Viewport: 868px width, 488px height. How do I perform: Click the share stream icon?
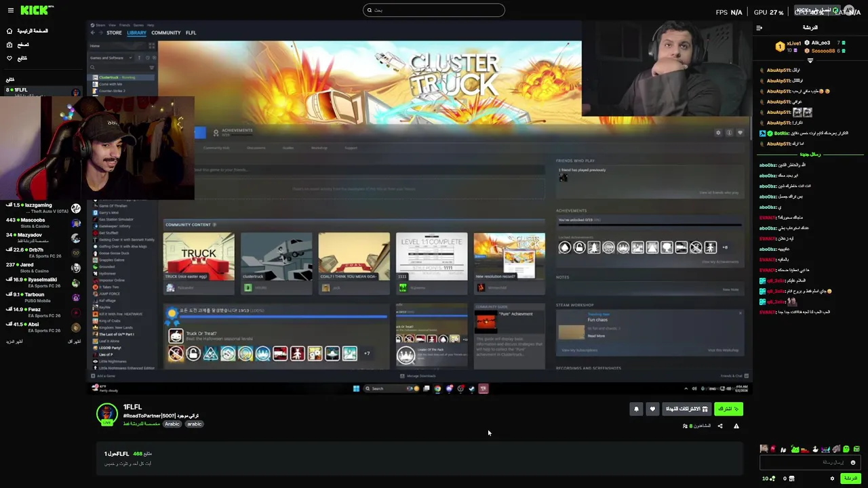720,426
